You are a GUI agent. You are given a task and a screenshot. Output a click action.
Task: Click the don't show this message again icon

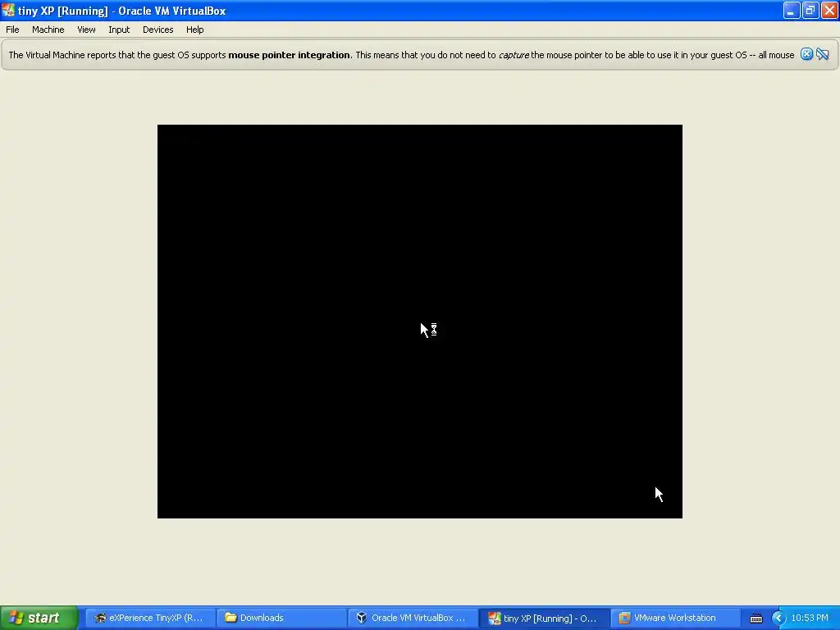822,54
